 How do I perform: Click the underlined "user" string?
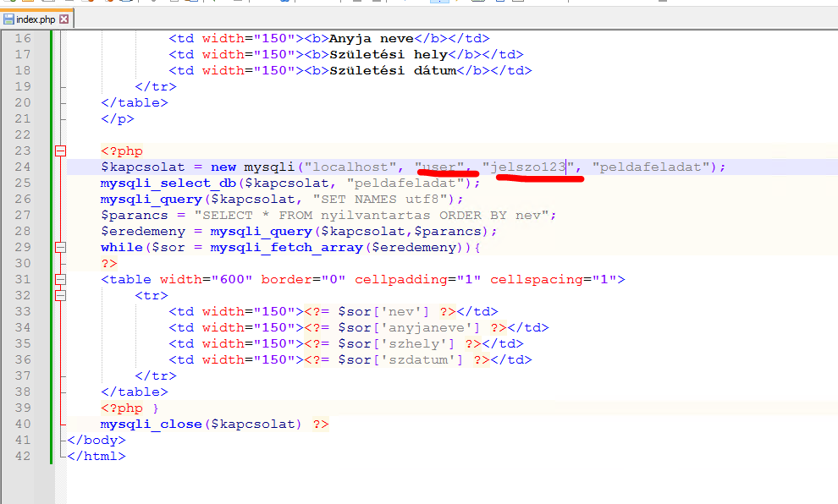point(439,167)
